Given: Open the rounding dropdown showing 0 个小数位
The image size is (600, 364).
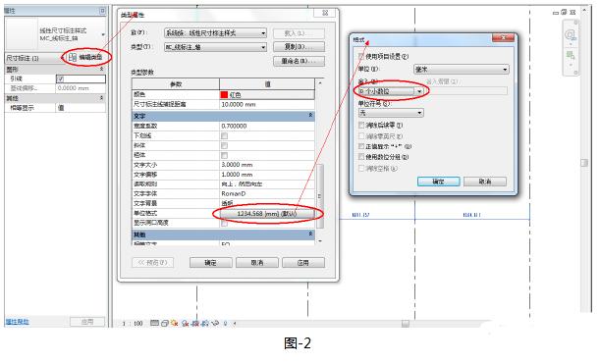Looking at the screenshot, I should 391,91.
